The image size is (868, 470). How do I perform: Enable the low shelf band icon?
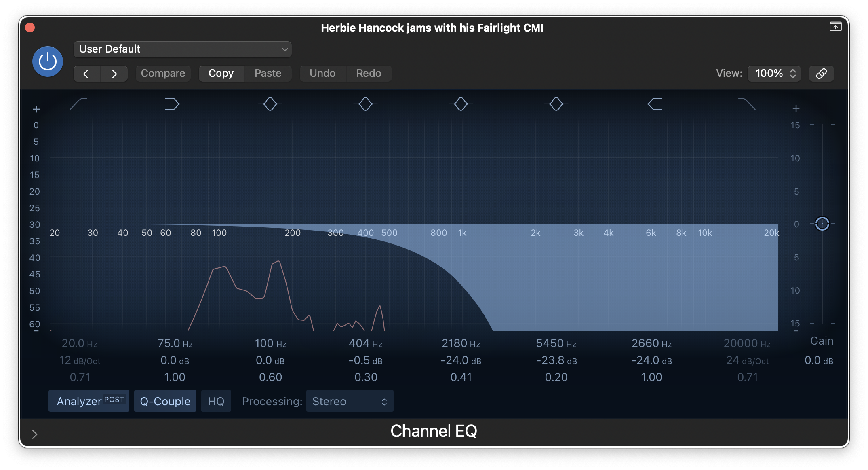point(175,104)
